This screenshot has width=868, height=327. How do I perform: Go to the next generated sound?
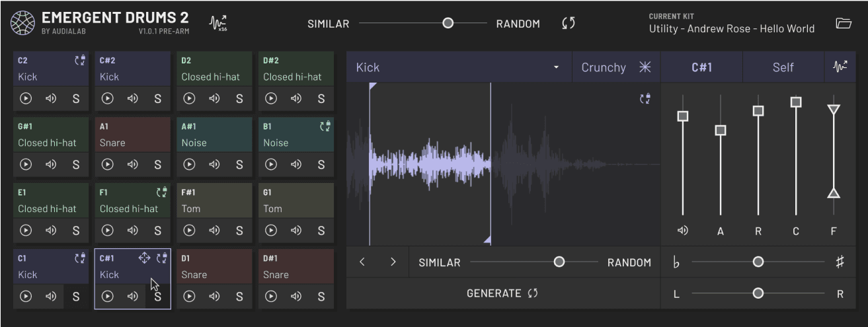tap(393, 262)
